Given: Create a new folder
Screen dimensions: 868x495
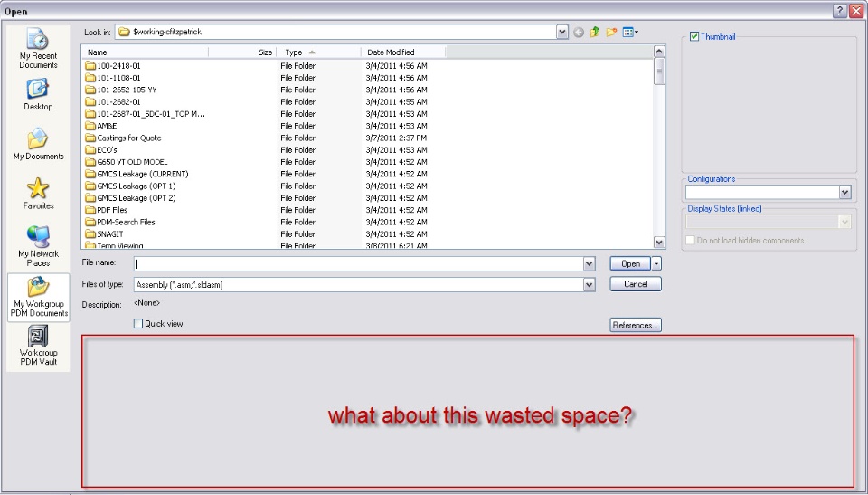Looking at the screenshot, I should tap(611, 33).
